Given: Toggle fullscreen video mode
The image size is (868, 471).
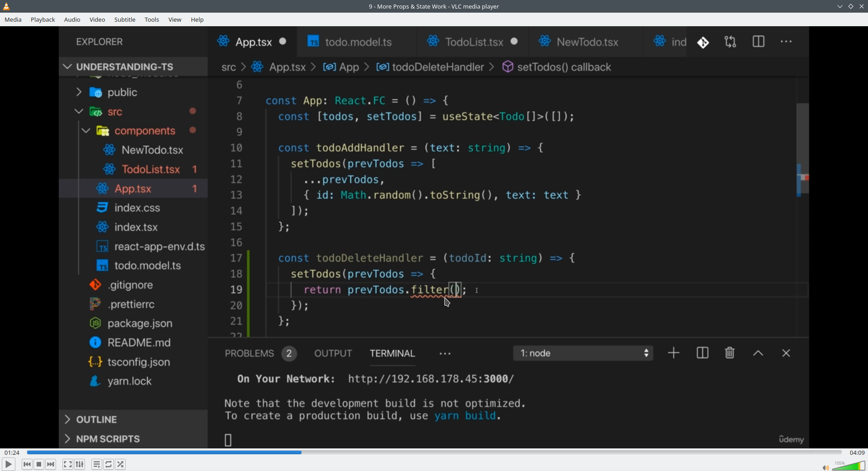Looking at the screenshot, I should pos(68,464).
